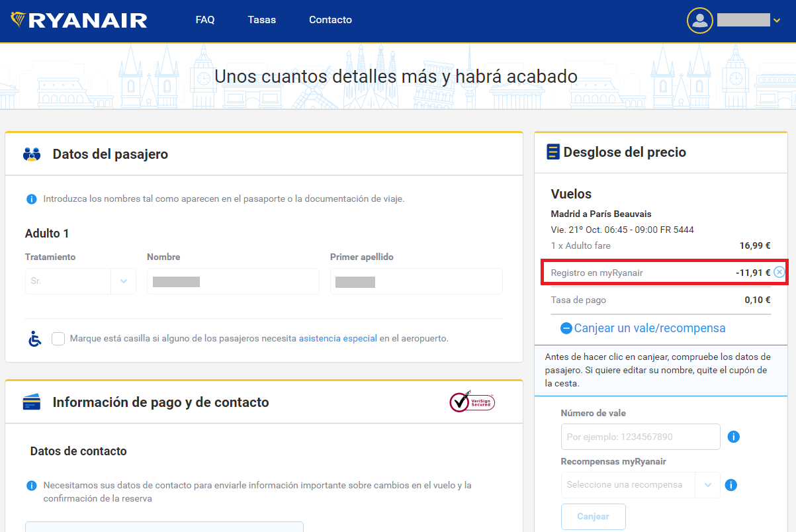Click the Canjear button
Viewport: 796px width, 532px height.
(x=594, y=516)
